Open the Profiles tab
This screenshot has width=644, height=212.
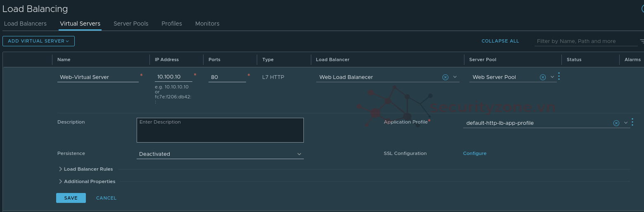coord(172,24)
